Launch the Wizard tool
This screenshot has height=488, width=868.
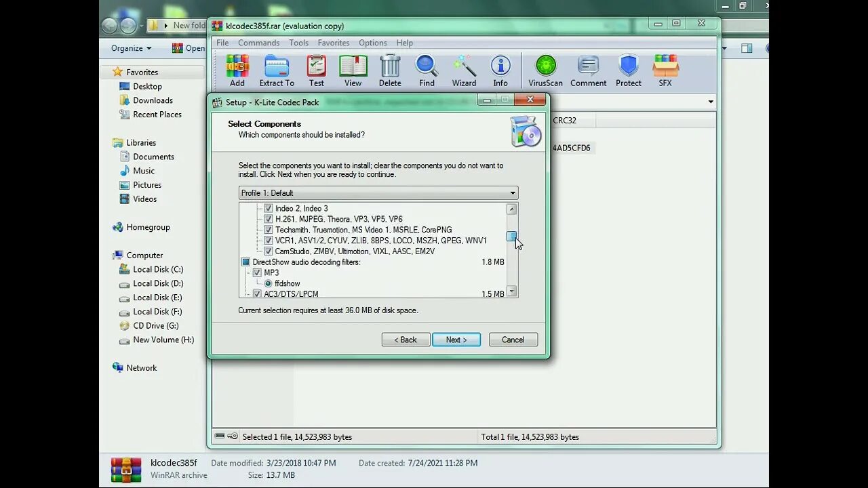(464, 71)
